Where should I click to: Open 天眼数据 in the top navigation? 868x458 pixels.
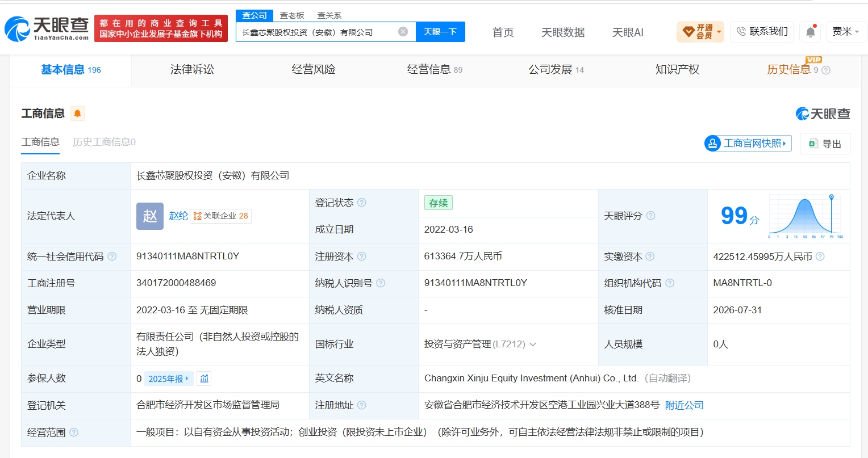pyautogui.click(x=563, y=32)
